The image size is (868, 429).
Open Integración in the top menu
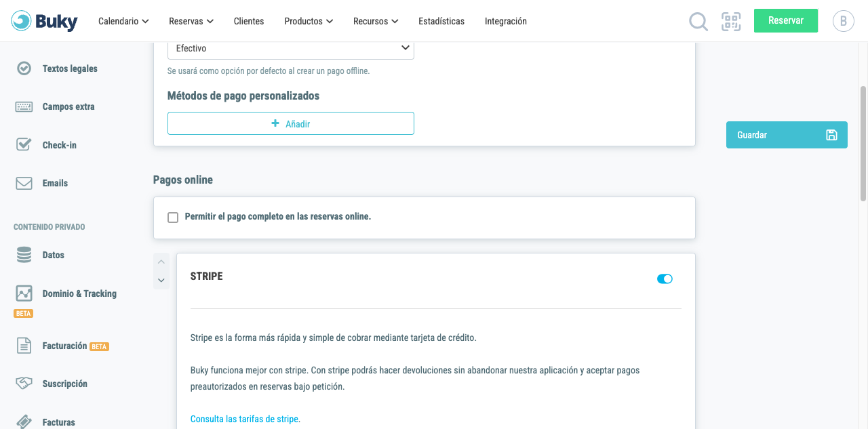506,21
